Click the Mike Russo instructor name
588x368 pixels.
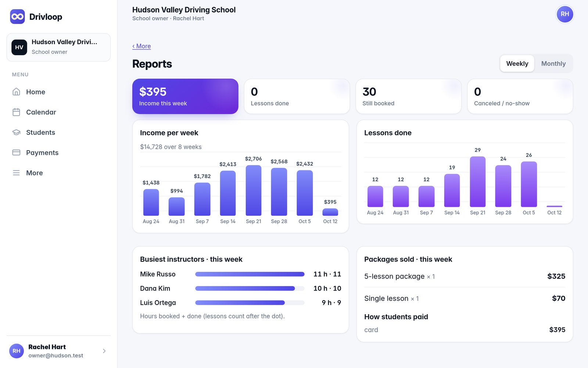tap(158, 274)
